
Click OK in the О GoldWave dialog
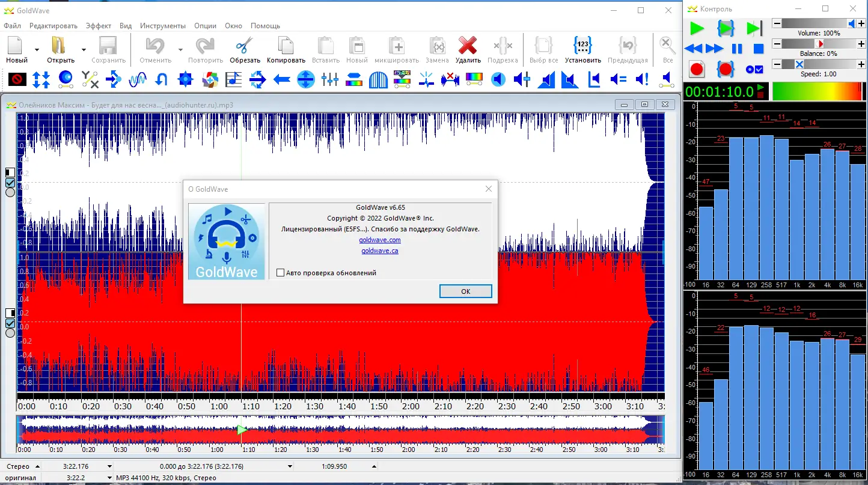click(x=466, y=291)
